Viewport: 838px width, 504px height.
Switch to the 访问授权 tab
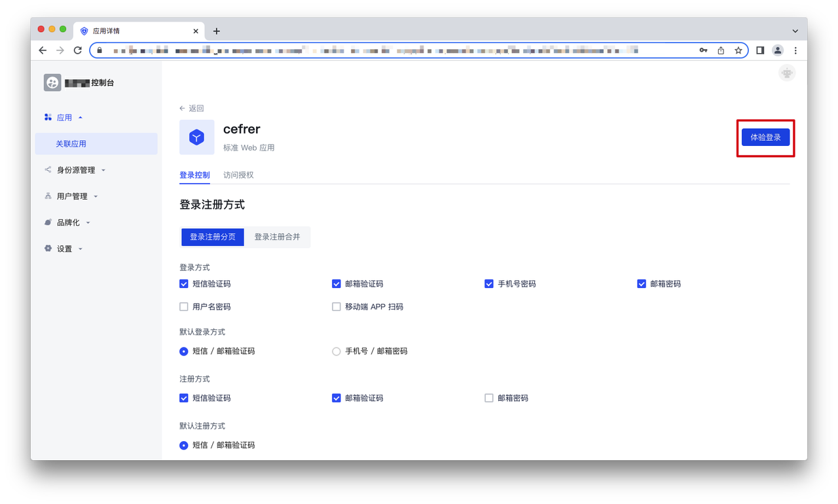pyautogui.click(x=238, y=175)
